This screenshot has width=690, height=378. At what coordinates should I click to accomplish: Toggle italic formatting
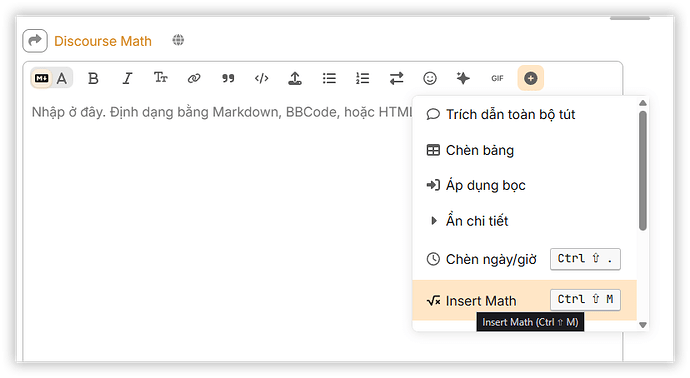(127, 78)
